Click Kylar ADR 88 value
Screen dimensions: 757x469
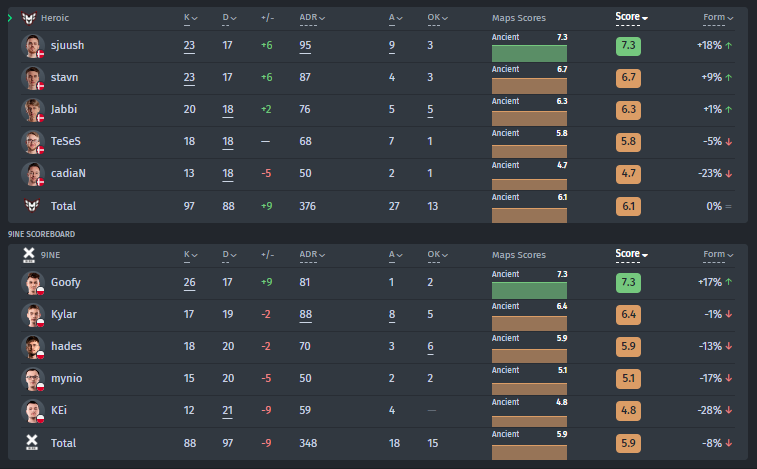[305, 314]
